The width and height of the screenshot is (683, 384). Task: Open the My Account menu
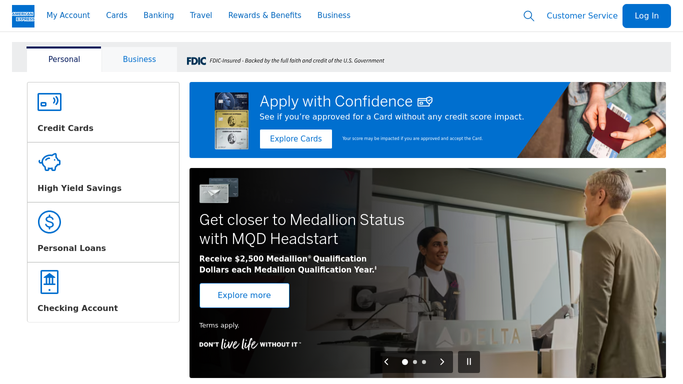coord(68,15)
